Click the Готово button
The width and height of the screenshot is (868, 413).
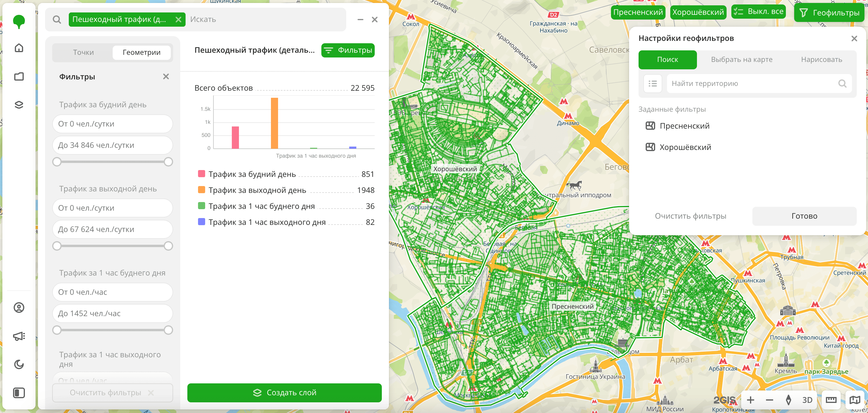coord(804,216)
